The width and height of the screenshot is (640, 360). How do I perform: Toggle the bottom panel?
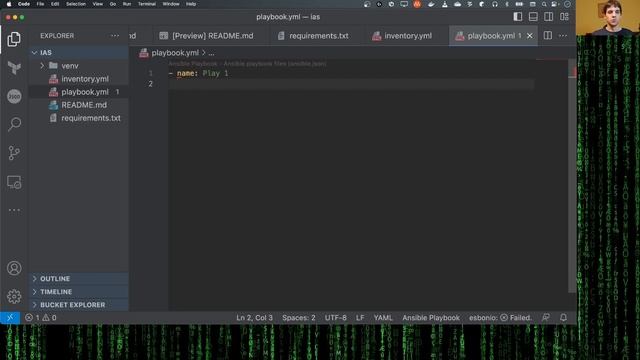(533, 17)
